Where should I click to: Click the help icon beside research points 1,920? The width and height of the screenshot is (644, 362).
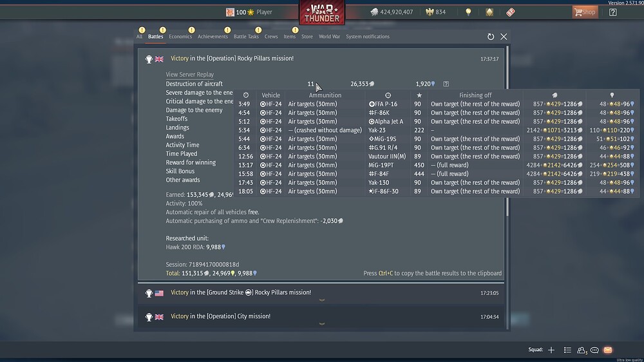click(x=446, y=84)
